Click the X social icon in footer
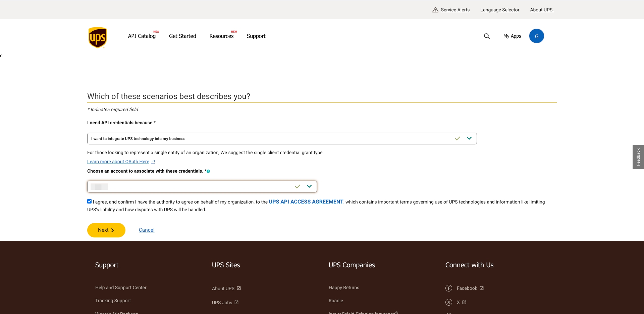This screenshot has width=644, height=314. (x=449, y=302)
